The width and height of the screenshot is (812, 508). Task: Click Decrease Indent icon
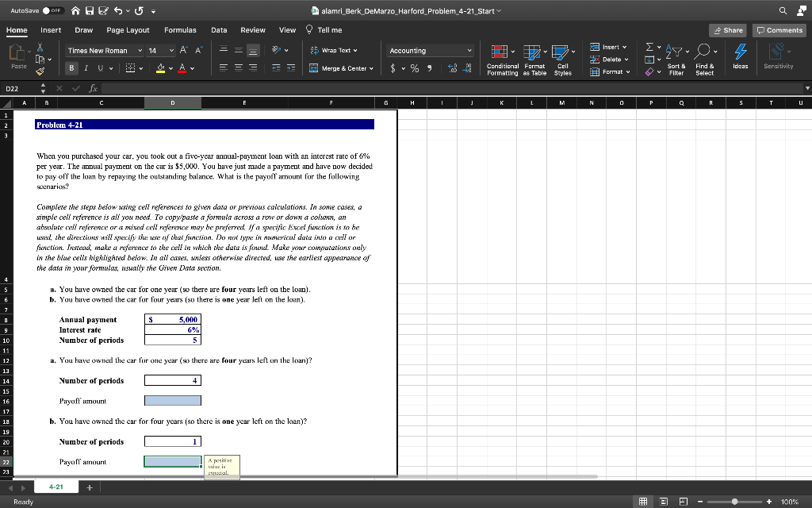(277, 68)
